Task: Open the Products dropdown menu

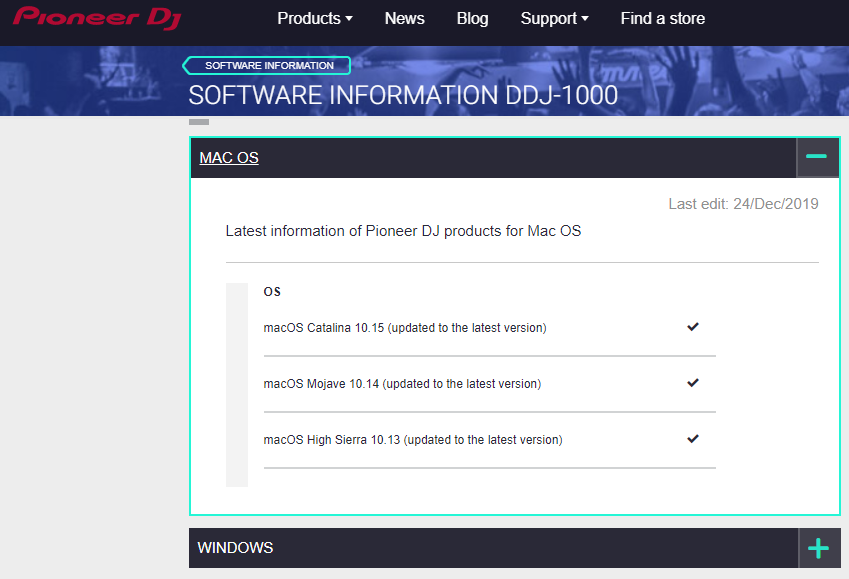Action: coord(315,18)
